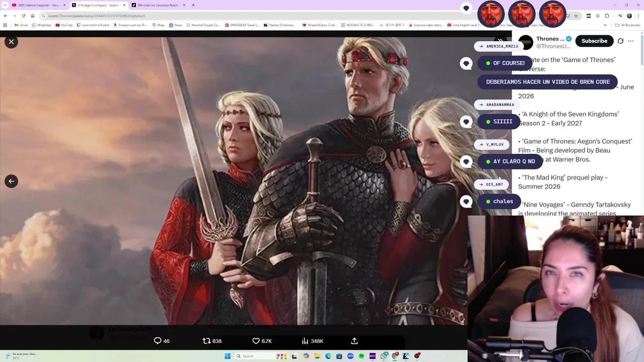Open the Amazon.com.mx bookmark

[x=130, y=25]
